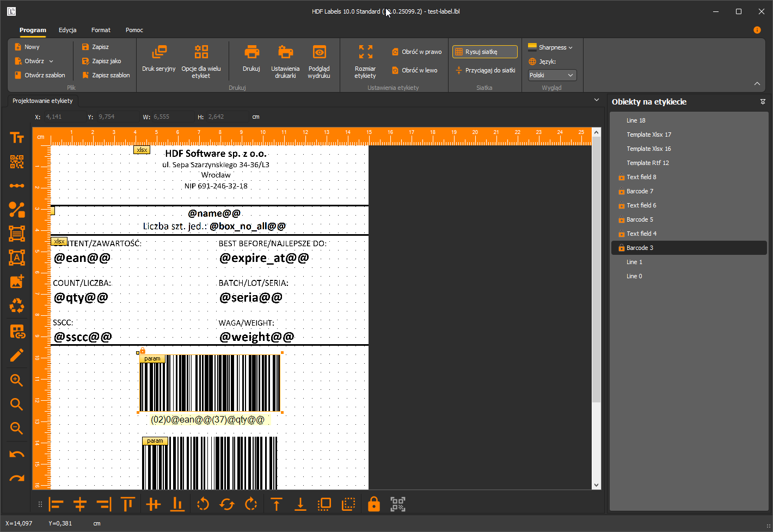Select the text frame list tool
This screenshot has width=773, height=532.
(17, 234)
